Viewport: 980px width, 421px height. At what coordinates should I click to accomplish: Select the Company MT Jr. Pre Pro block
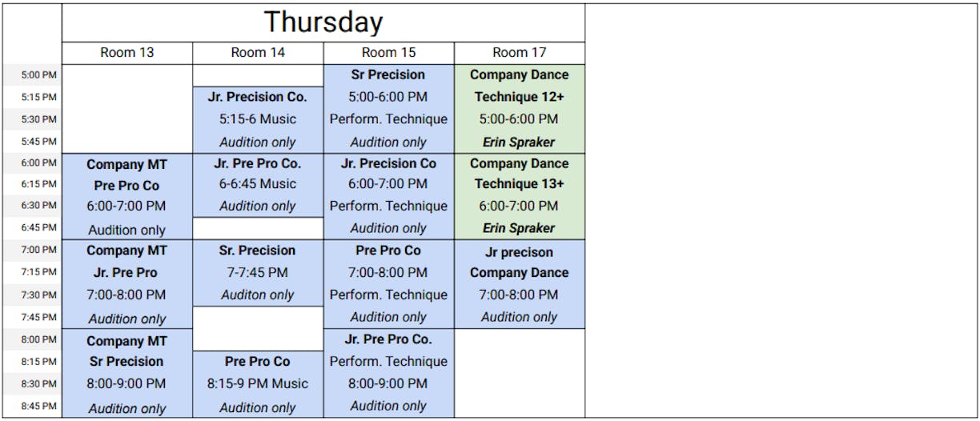pyautogui.click(x=127, y=283)
